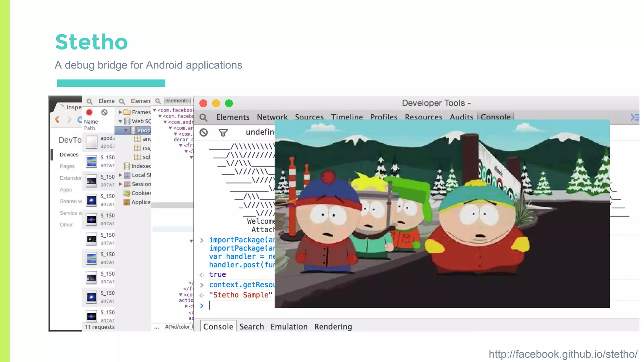Screen dimensions: 644x362
Task: Open the Timeline tab
Action: tap(347, 117)
